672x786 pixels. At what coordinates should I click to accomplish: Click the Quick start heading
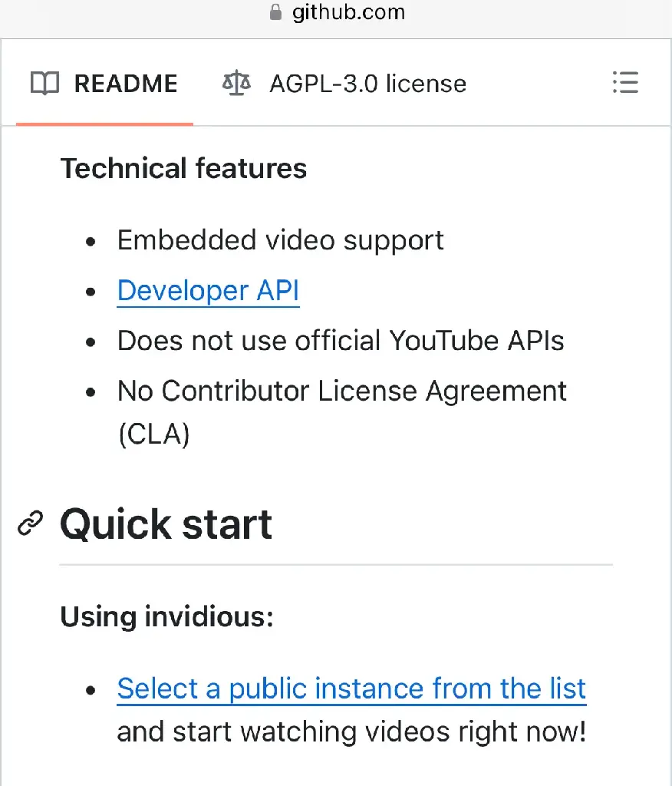pos(166,524)
